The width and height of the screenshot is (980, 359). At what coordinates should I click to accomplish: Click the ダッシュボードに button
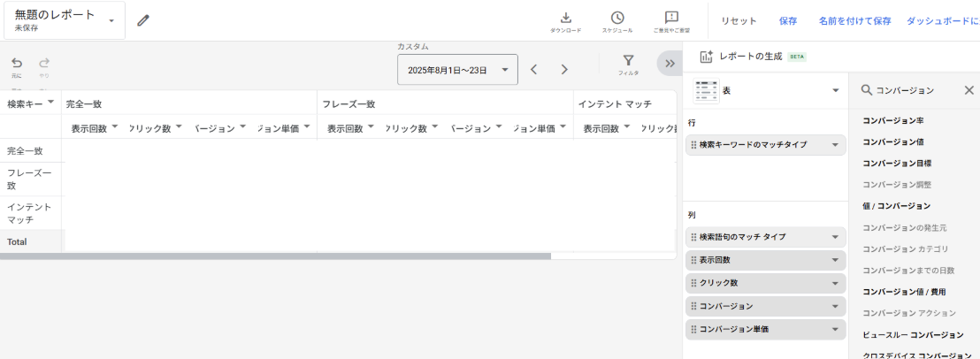pos(943,21)
